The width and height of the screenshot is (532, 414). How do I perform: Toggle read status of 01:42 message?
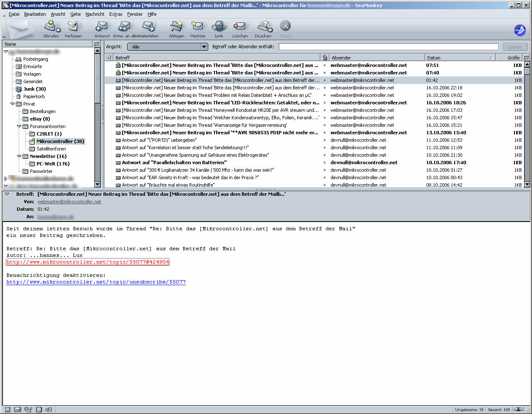(x=325, y=80)
